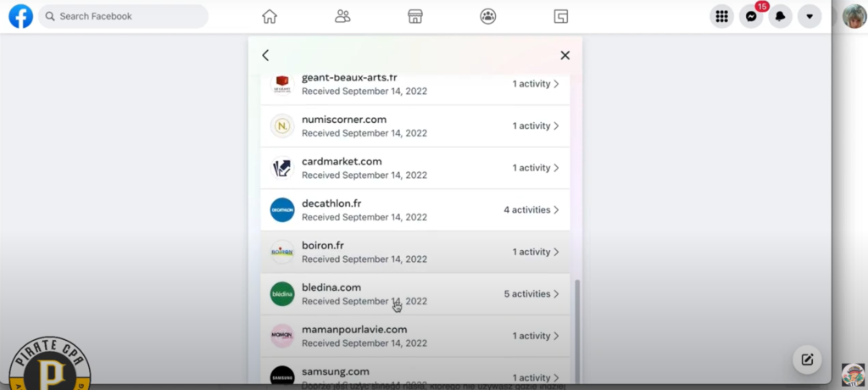Viewport: 868px width, 390px height.
Task: Click '5 activities' on bledina.com row
Action: (527, 293)
